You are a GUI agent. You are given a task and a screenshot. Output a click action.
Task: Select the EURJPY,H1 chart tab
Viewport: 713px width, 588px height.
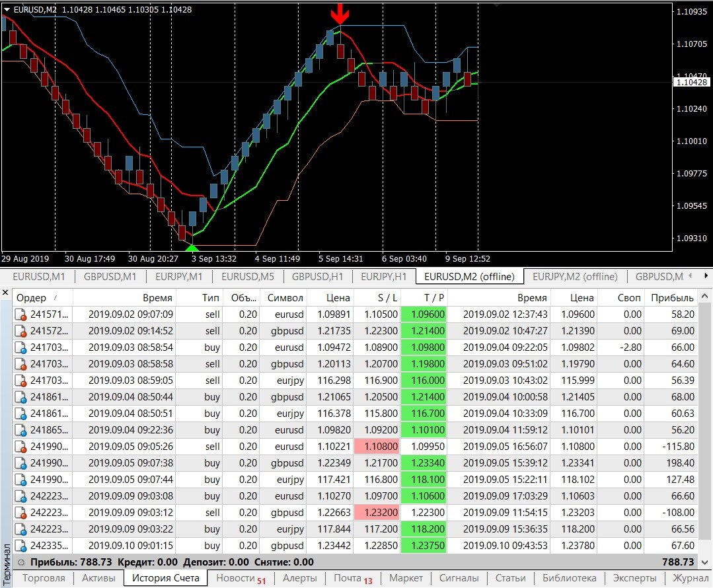pyautogui.click(x=384, y=276)
